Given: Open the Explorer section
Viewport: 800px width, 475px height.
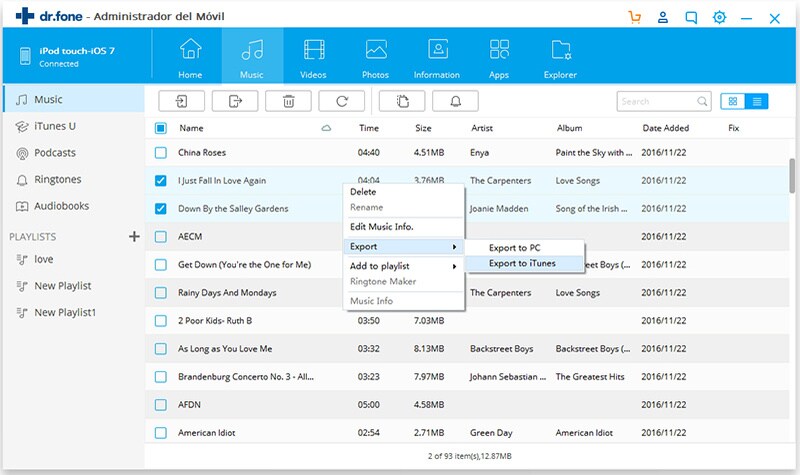Looking at the screenshot, I should [560, 57].
